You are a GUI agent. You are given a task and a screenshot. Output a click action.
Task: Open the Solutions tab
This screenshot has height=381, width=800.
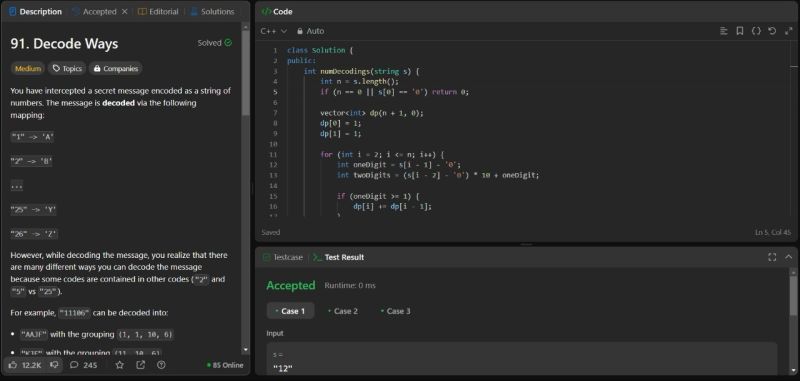pos(212,11)
